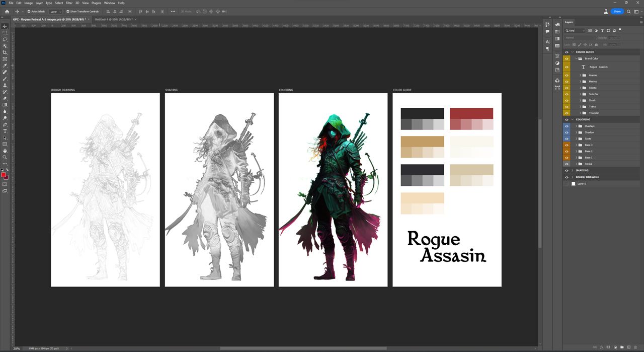Collapse the Brand Color folder
644x352 pixels.
(576, 58)
